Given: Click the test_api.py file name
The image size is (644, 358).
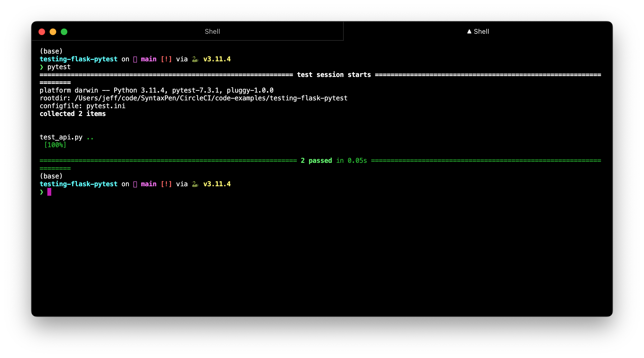Looking at the screenshot, I should (x=61, y=137).
